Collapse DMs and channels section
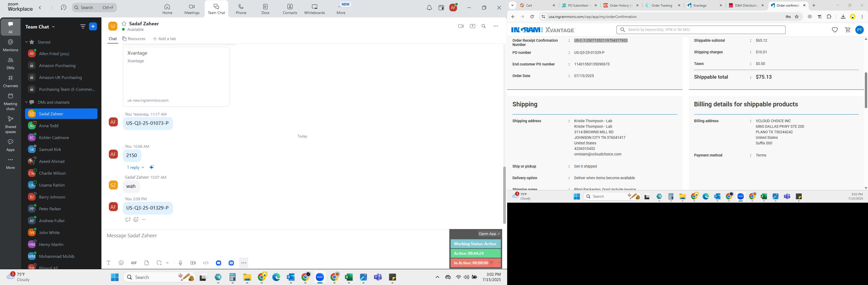 coord(26,102)
